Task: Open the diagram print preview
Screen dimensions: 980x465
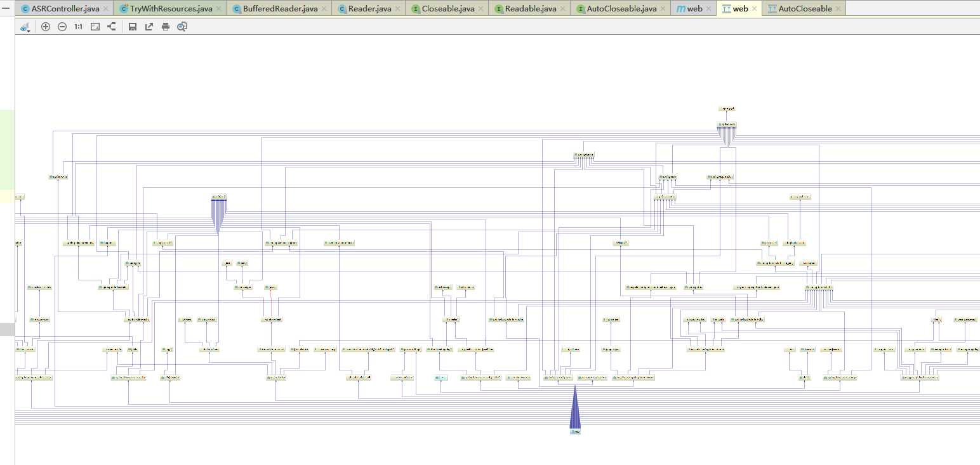Action: click(182, 27)
